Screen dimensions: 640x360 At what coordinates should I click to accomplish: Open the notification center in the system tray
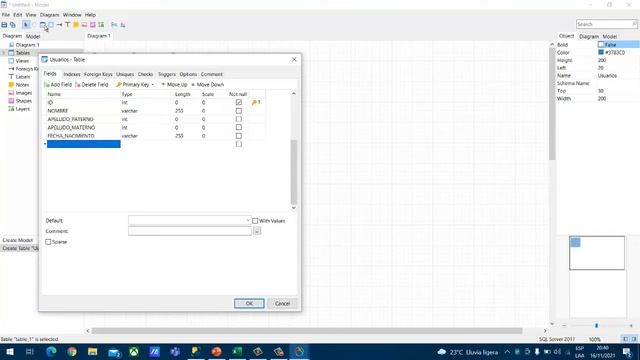pyautogui.click(x=627, y=351)
